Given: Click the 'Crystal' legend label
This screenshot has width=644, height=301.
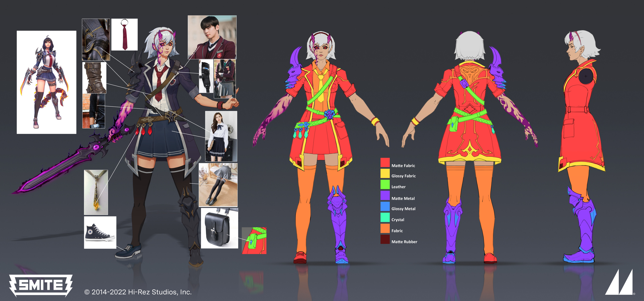Looking at the screenshot, I should [x=398, y=220].
